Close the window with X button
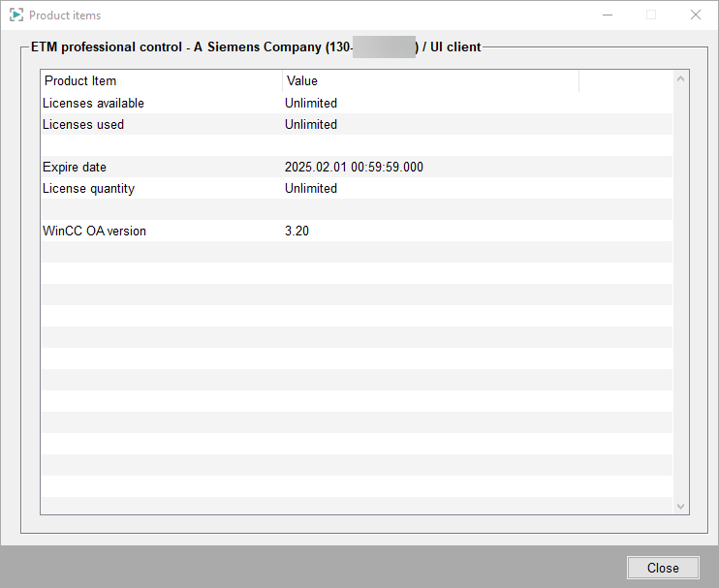The height and width of the screenshot is (588, 719). point(695,15)
